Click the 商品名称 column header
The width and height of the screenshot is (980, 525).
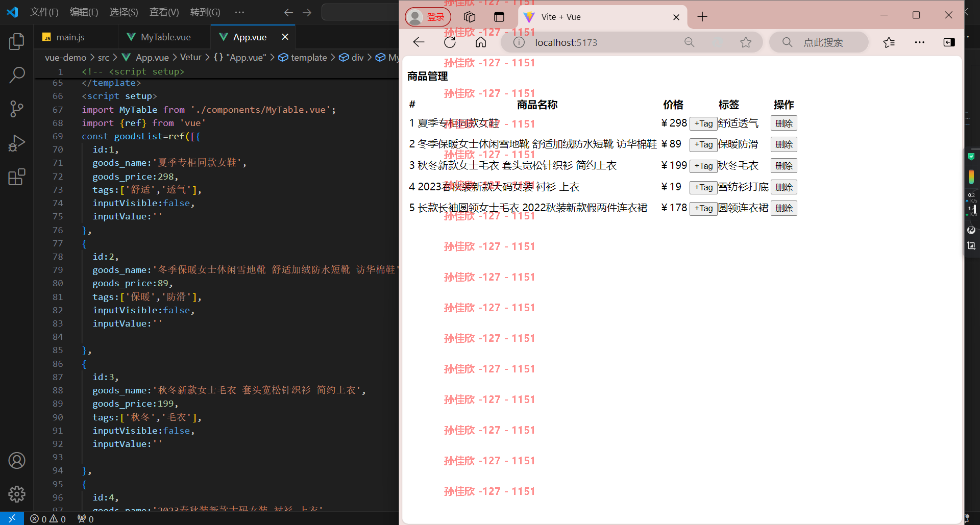pos(537,105)
